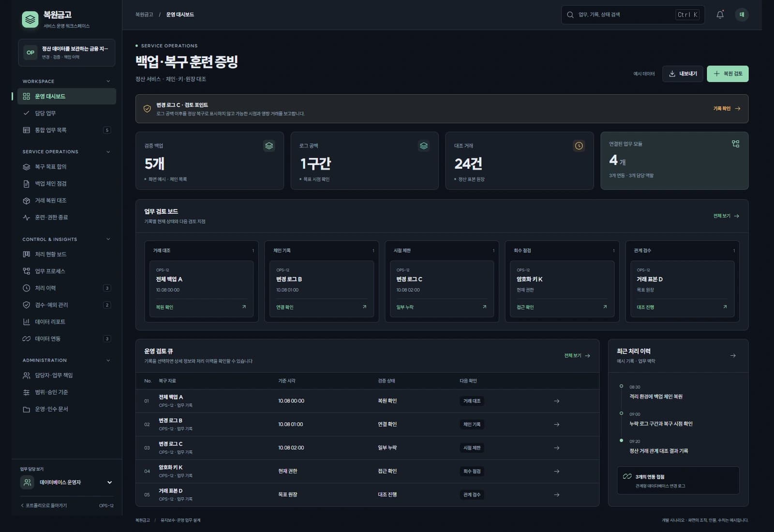Open 운영·인수 문서 in sidebar
774x532 pixels.
coord(67,409)
